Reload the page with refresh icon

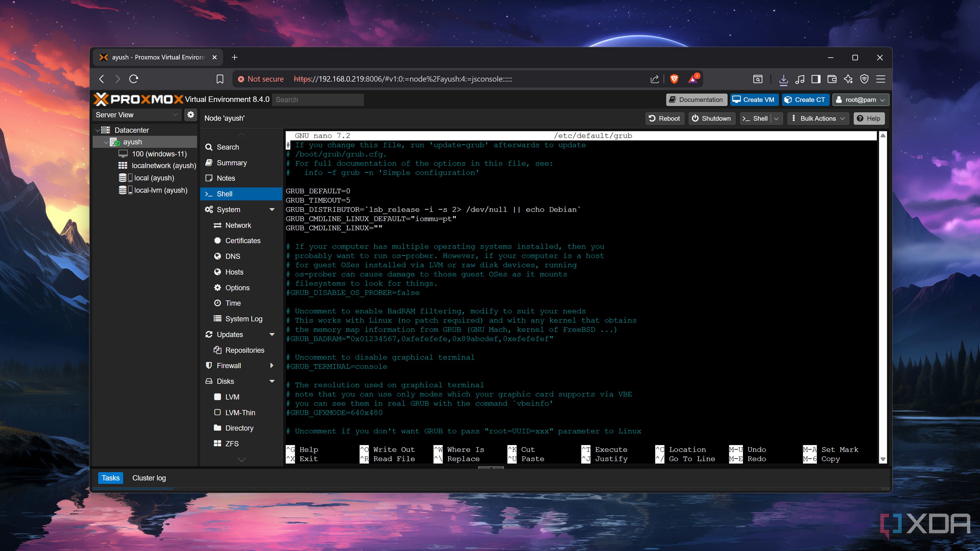pos(133,79)
